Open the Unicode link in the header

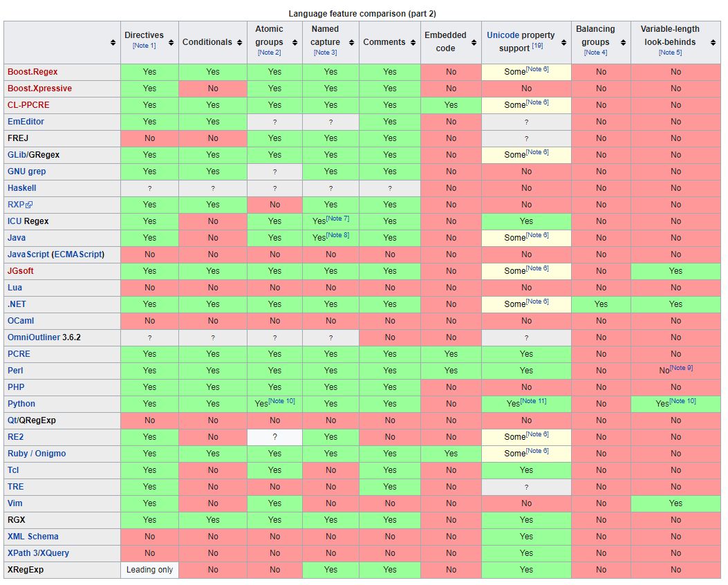pos(503,35)
